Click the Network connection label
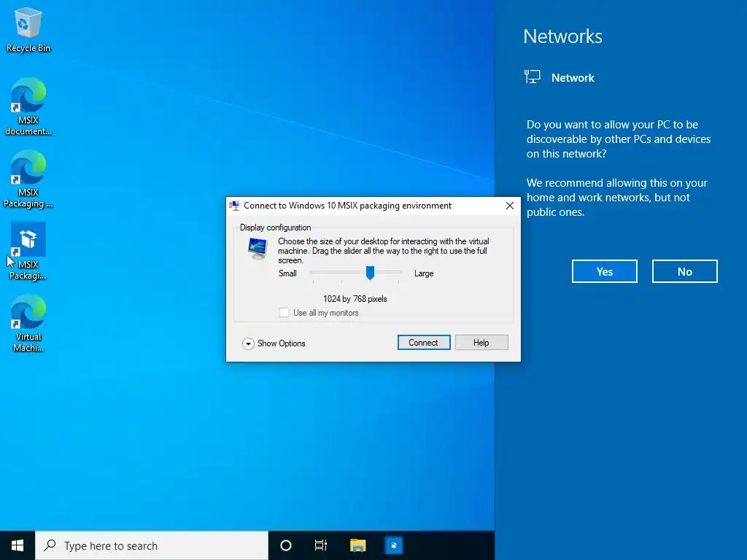 [x=573, y=77]
